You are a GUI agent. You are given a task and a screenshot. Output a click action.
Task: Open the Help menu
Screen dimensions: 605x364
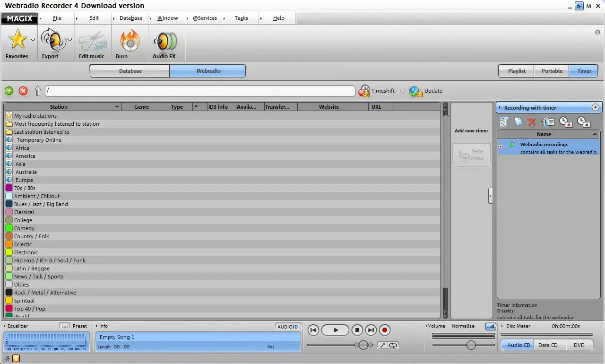279,18
